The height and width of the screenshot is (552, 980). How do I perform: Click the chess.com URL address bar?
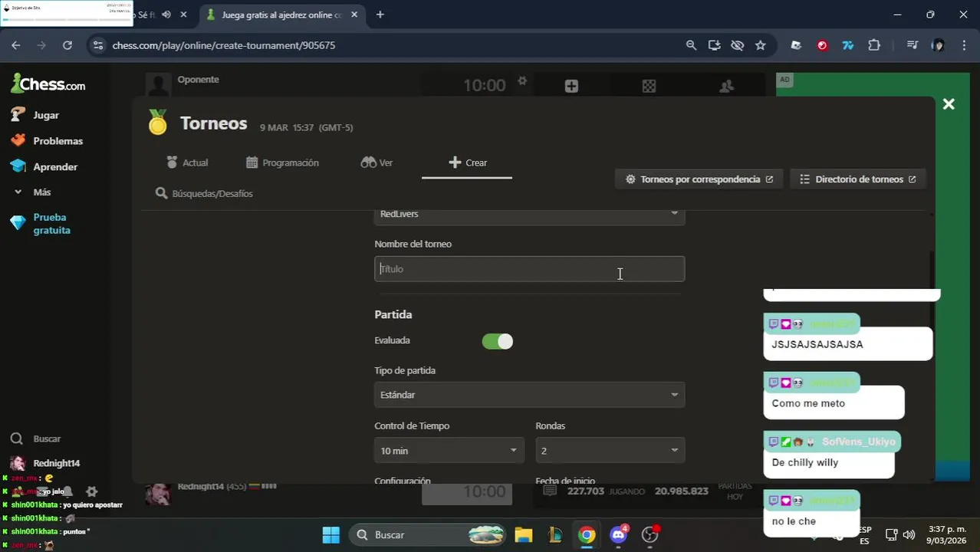[x=224, y=45]
